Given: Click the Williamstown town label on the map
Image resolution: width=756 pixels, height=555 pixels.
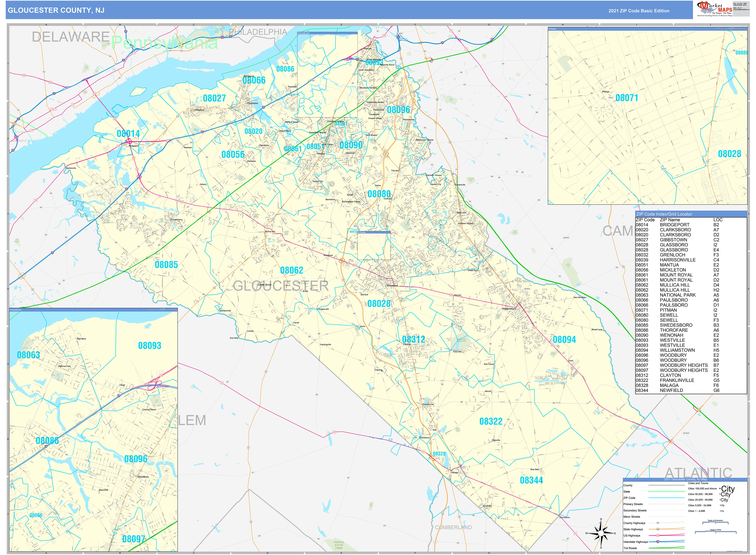Looking at the screenshot, I should pyautogui.click(x=509, y=308).
